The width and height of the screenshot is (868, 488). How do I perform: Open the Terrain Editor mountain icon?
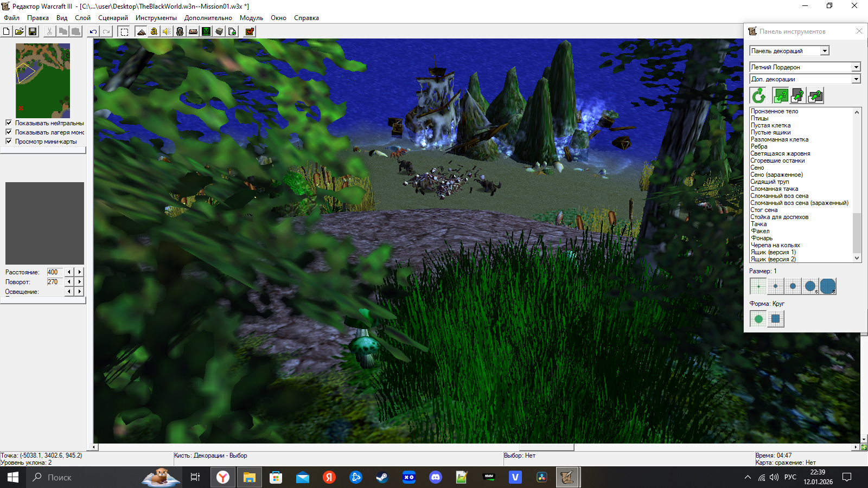click(141, 31)
